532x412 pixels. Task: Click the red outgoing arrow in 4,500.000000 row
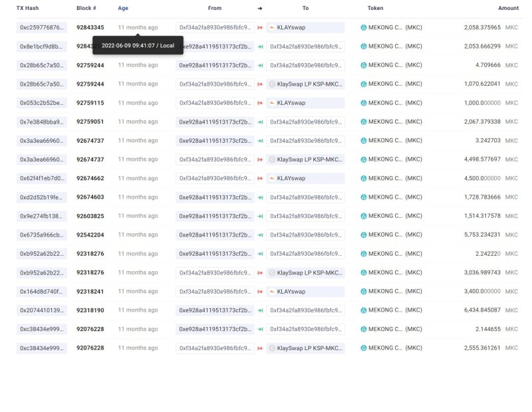pos(260,179)
